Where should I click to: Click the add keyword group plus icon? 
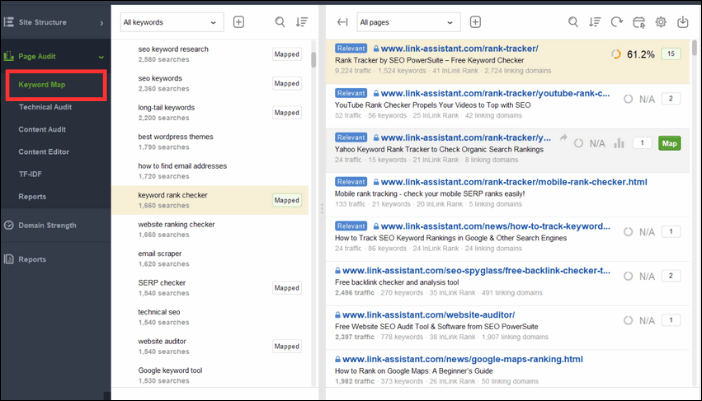[238, 22]
